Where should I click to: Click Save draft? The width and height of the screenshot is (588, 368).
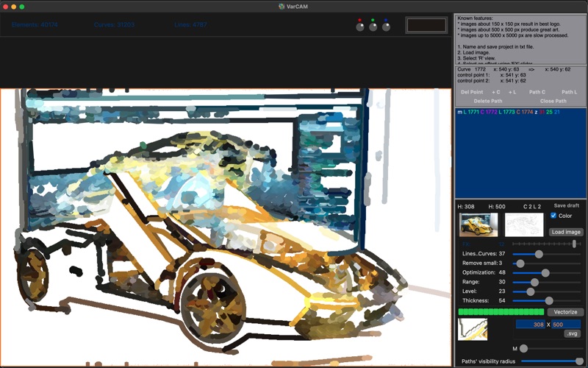coord(566,206)
